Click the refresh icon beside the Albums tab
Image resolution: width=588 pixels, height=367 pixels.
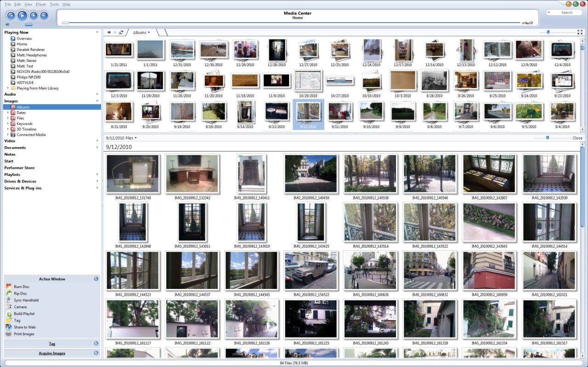coord(121,33)
